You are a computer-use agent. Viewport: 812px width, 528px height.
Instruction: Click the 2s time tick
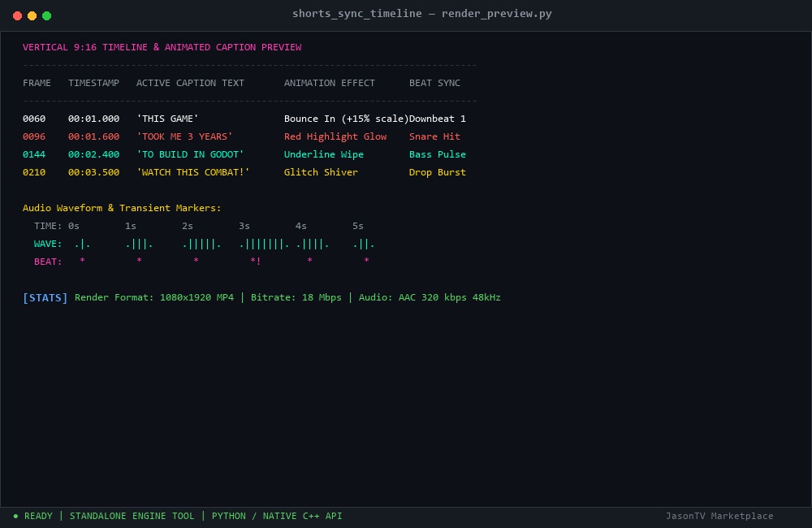(188, 226)
